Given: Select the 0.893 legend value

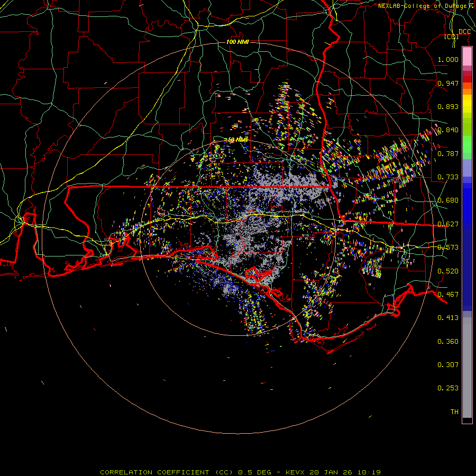Looking at the screenshot, I should click(x=448, y=106).
